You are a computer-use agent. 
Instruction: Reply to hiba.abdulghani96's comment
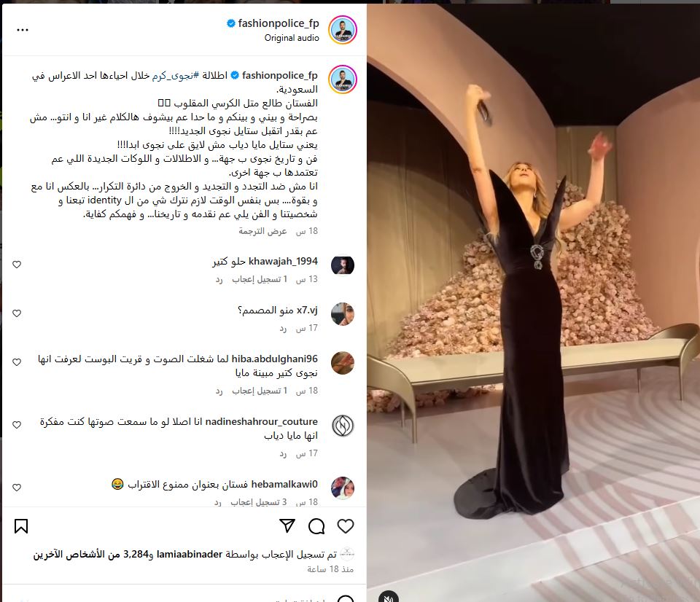click(219, 391)
